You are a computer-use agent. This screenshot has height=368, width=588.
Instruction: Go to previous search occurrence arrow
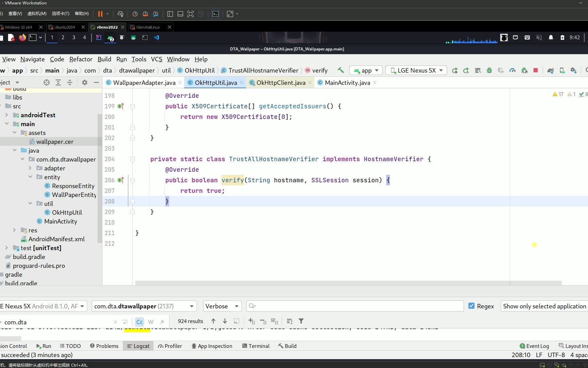[213, 321]
